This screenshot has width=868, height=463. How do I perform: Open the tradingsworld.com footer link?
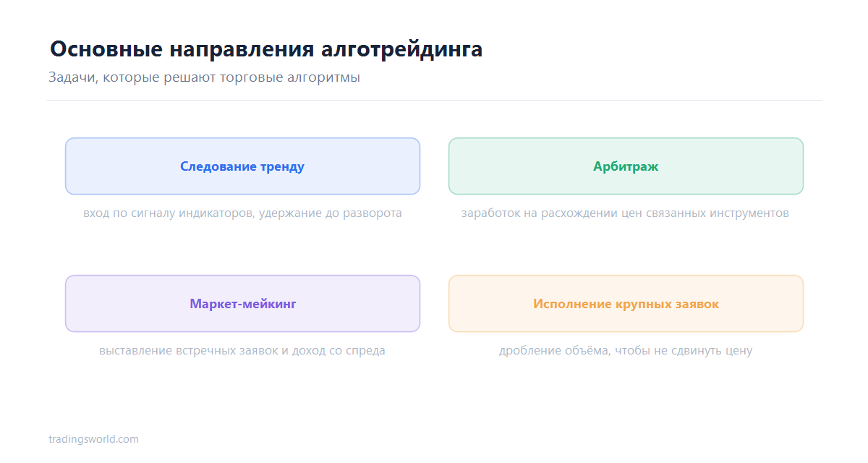(93, 439)
